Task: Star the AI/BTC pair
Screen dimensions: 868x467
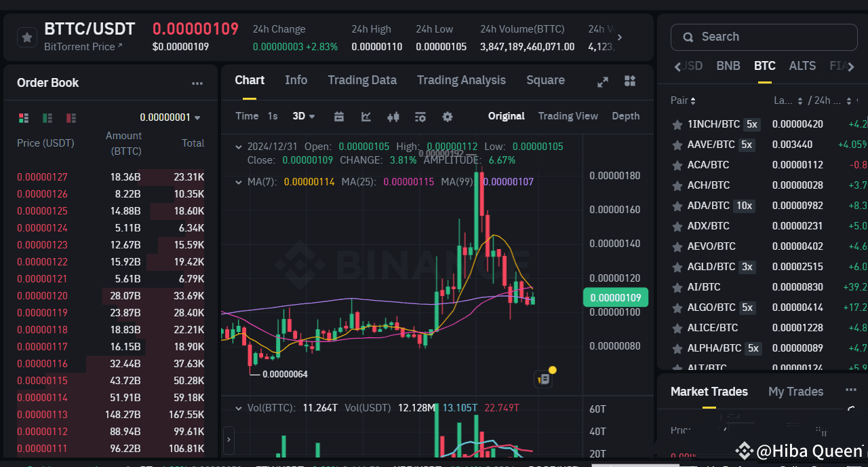Action: pos(677,288)
